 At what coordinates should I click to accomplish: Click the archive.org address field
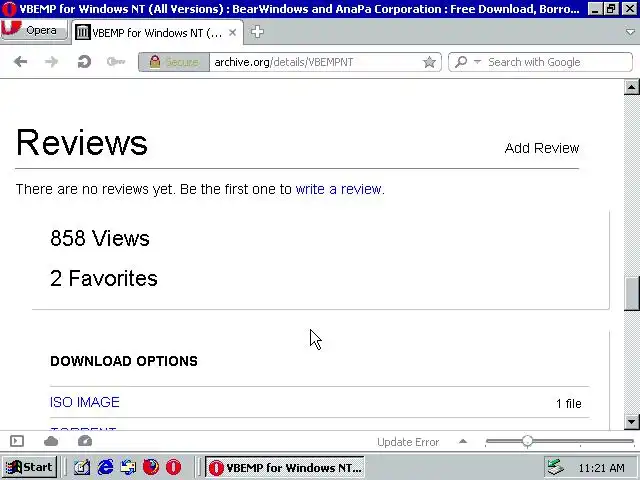[x=314, y=62]
